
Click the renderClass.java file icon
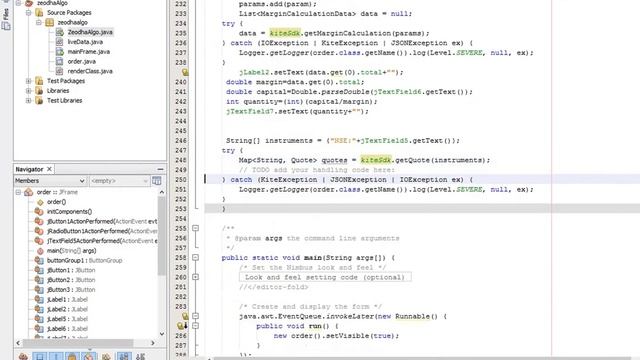tap(60, 71)
